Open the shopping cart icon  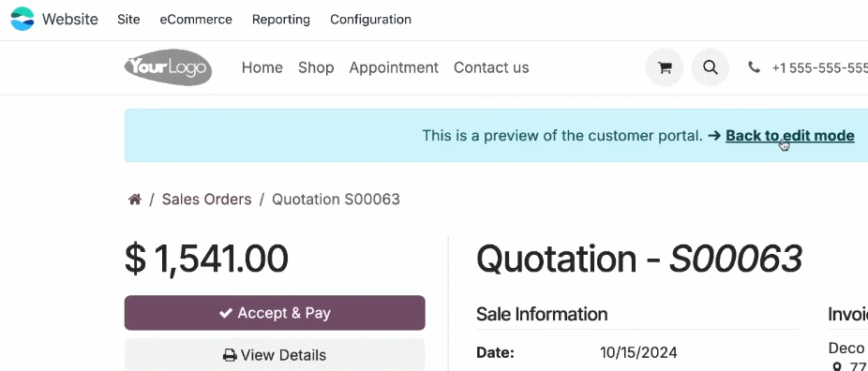pyautogui.click(x=665, y=67)
